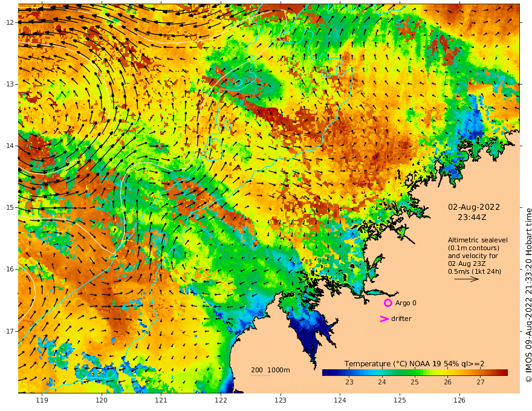Click the 'Temperature (°C) NOAA 19' title
This screenshot has width=532, height=411.
pos(393,364)
